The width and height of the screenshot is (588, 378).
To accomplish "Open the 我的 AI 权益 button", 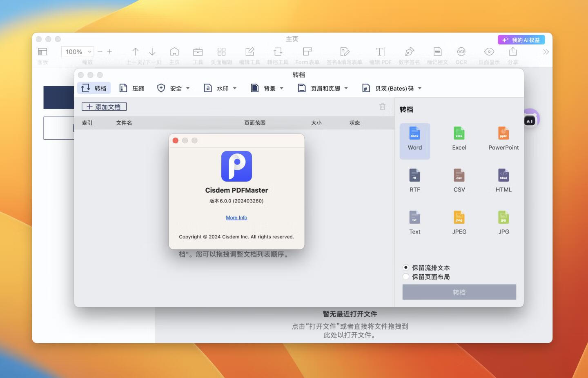I will 521,40.
